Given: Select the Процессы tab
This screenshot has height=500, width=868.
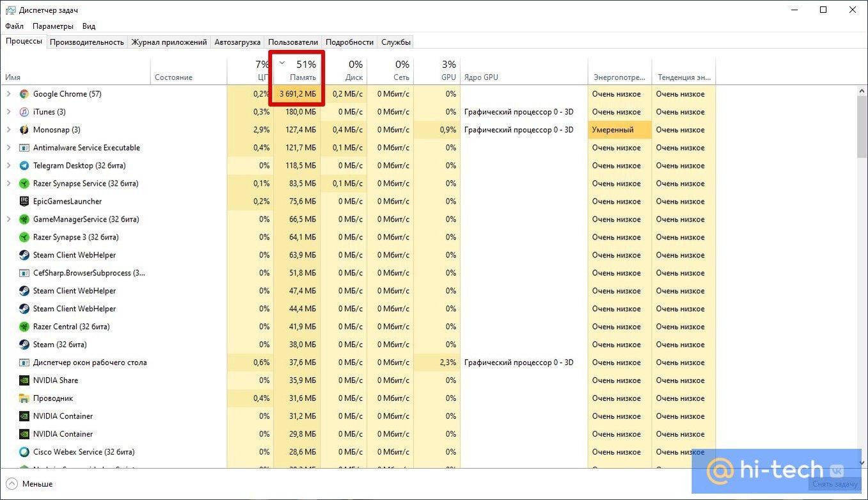Looking at the screenshot, I should 24,42.
